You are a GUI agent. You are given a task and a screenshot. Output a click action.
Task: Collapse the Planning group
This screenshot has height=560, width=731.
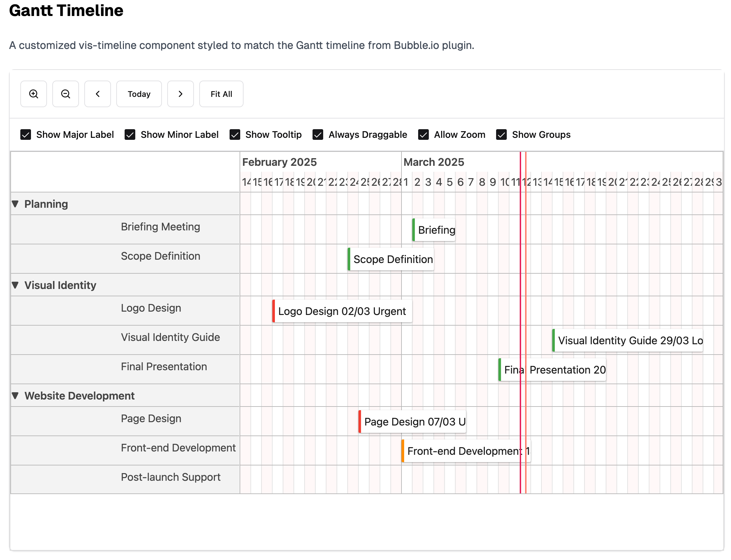tap(15, 204)
